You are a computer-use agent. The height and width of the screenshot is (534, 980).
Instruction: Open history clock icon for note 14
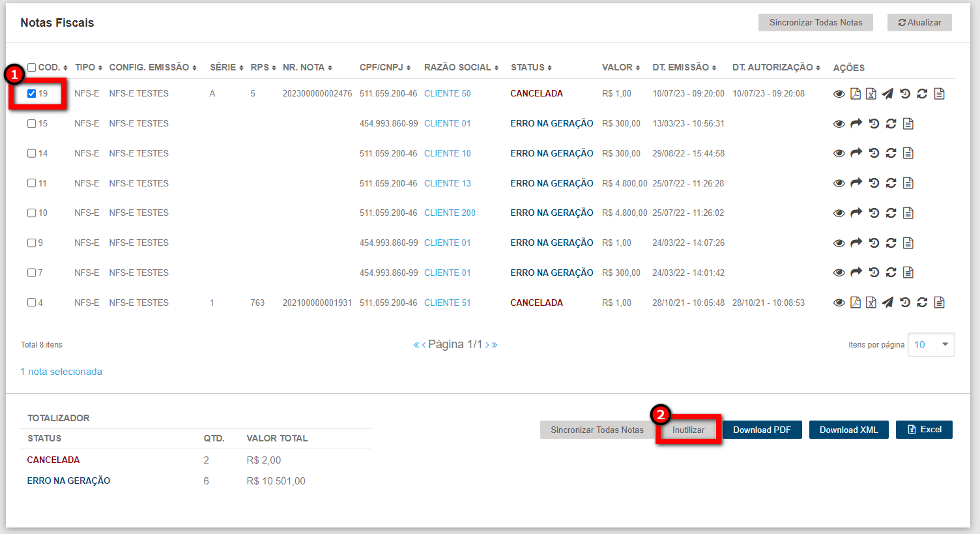click(874, 153)
